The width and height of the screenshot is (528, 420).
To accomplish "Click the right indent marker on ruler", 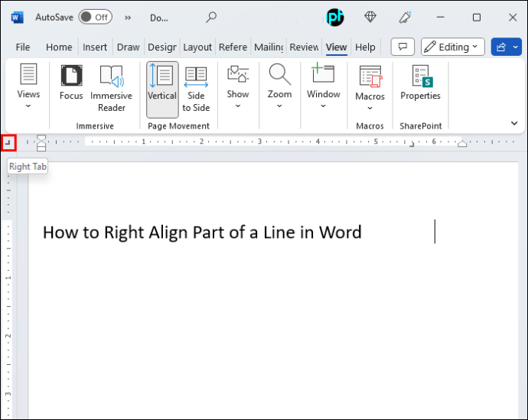I will (x=462, y=144).
